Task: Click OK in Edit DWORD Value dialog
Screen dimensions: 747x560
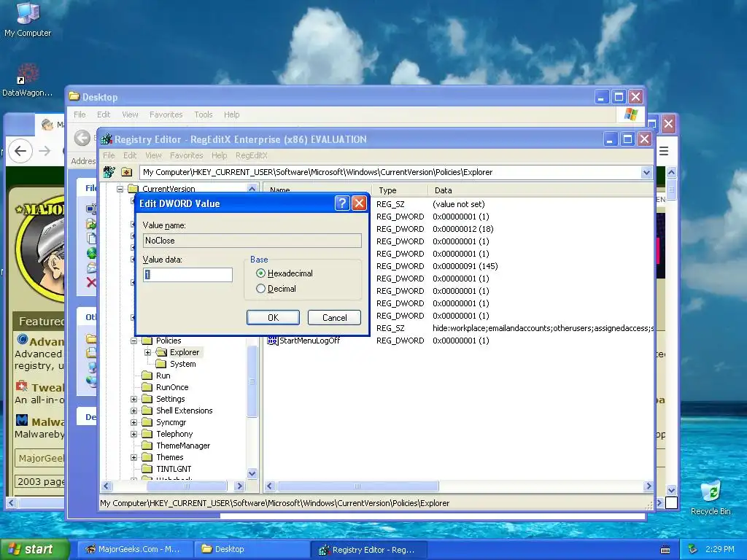Action: point(273,318)
